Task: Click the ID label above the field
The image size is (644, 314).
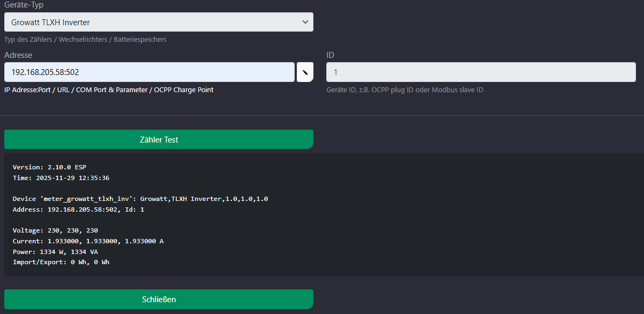Action: tap(330, 55)
